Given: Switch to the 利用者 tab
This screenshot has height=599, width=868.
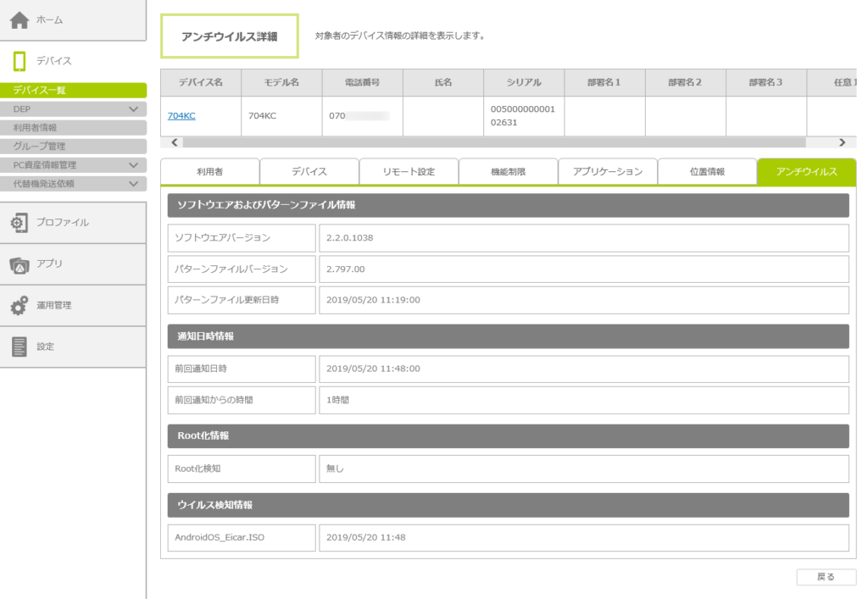Looking at the screenshot, I should (209, 172).
